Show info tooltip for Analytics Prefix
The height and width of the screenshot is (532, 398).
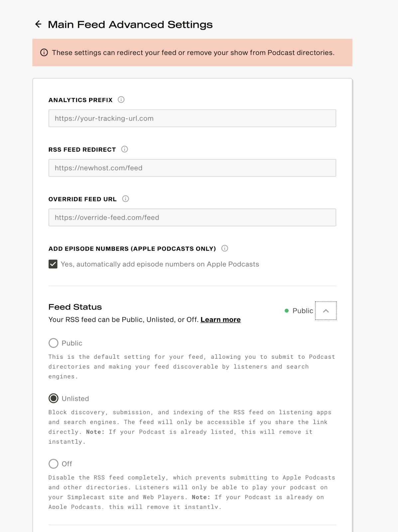click(x=121, y=100)
